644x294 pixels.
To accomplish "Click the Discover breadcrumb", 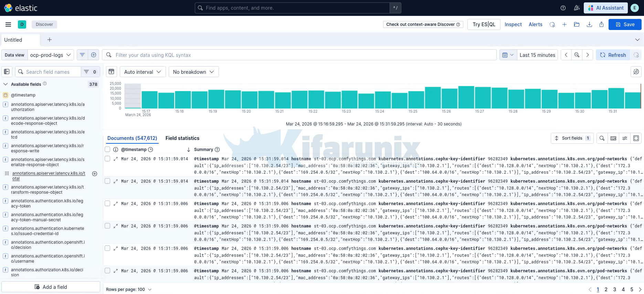I will point(44,24).
